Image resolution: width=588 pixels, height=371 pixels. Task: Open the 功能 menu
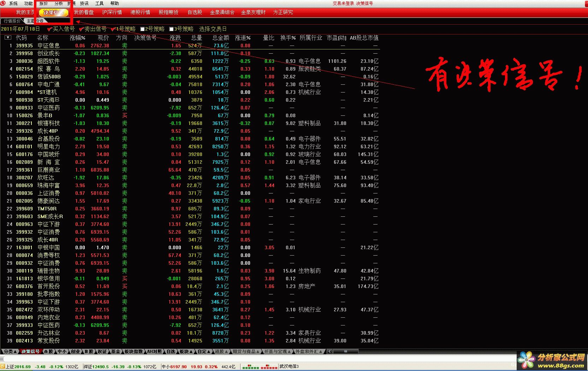coord(28,3)
